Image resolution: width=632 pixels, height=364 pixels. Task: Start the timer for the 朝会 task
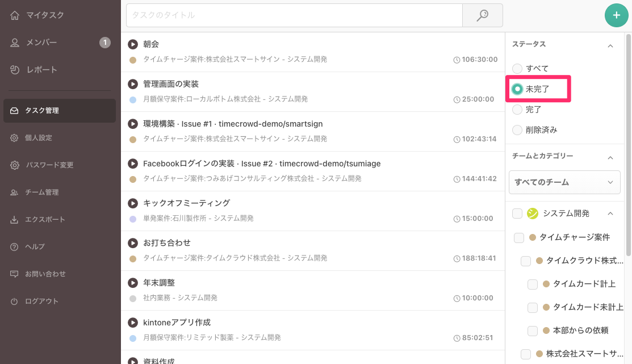[x=133, y=44]
